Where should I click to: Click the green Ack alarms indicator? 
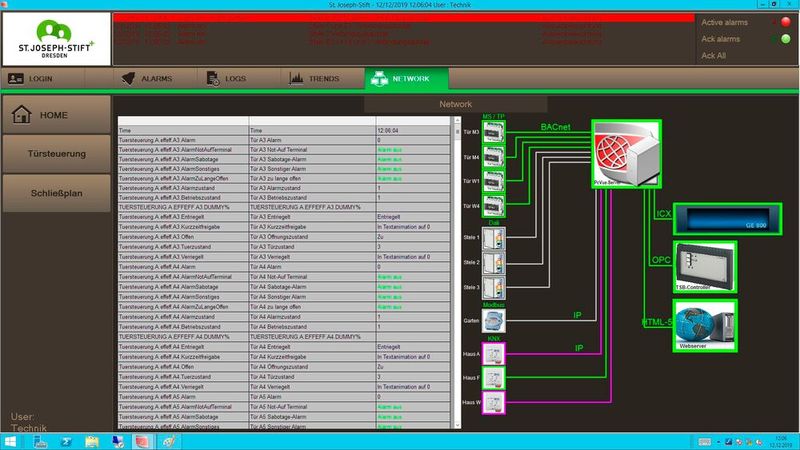tap(772, 39)
